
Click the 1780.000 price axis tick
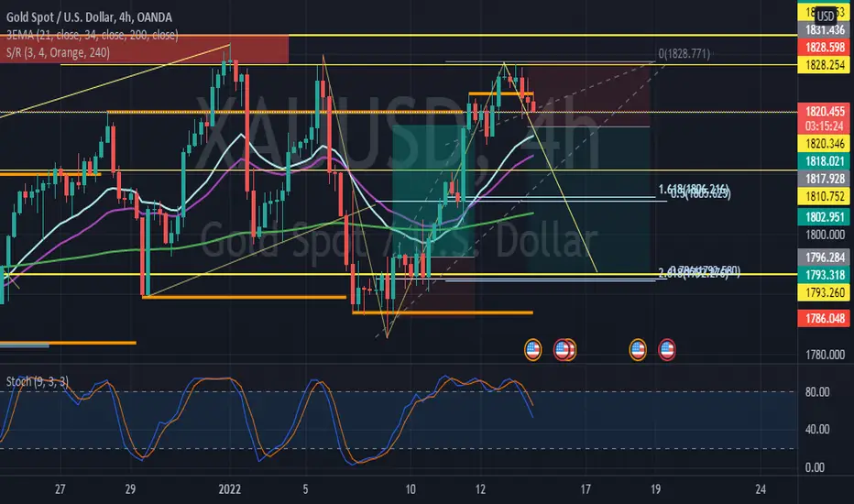825,355
